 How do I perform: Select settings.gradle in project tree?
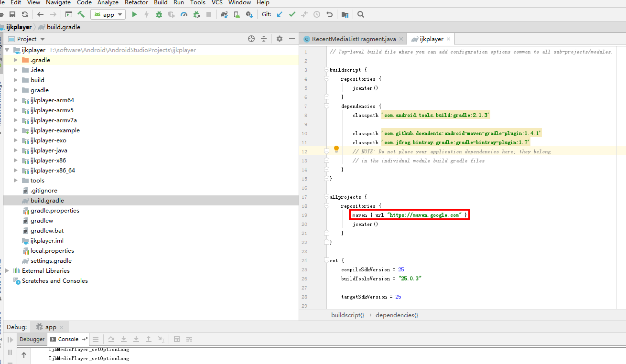[x=51, y=261]
